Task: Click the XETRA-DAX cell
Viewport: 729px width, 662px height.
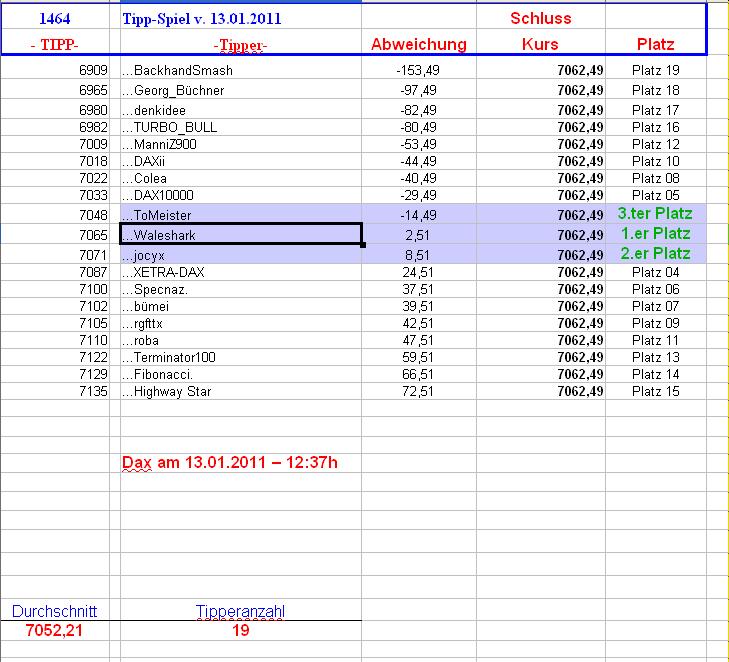Action: [x=241, y=272]
